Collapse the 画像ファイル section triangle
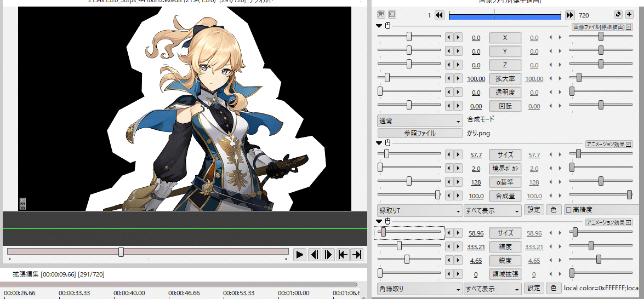 point(379,26)
